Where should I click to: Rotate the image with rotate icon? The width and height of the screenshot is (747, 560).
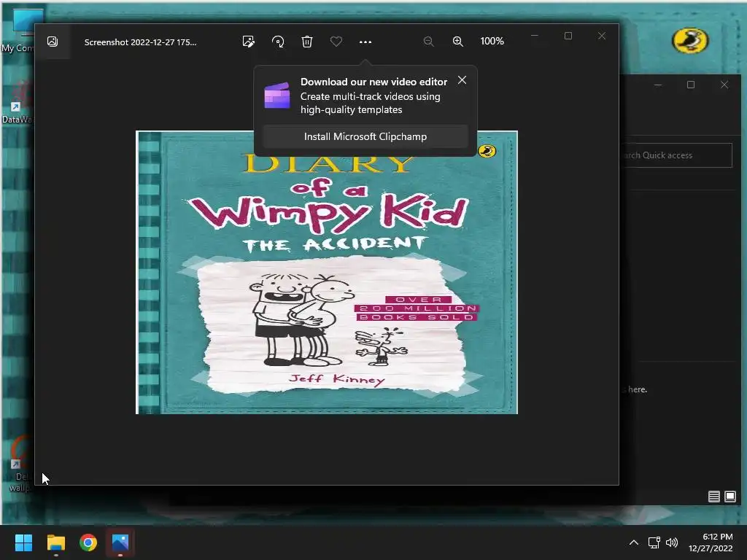coord(278,42)
